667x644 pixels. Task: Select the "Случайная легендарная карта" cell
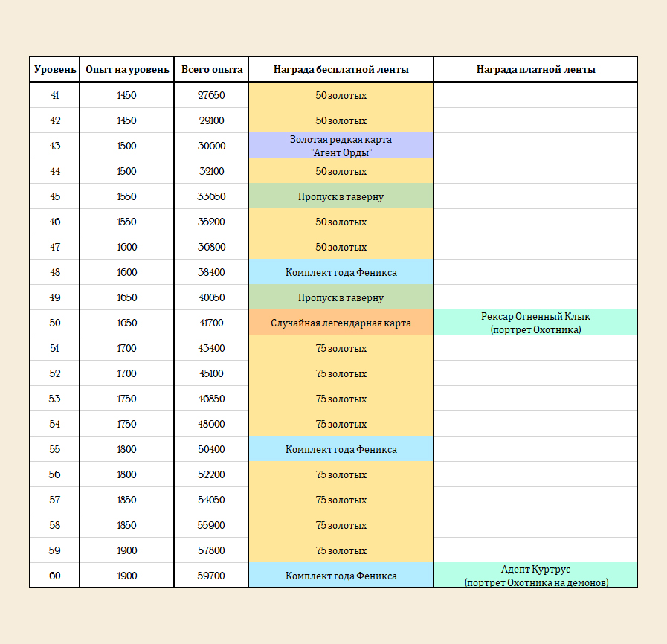coord(341,323)
